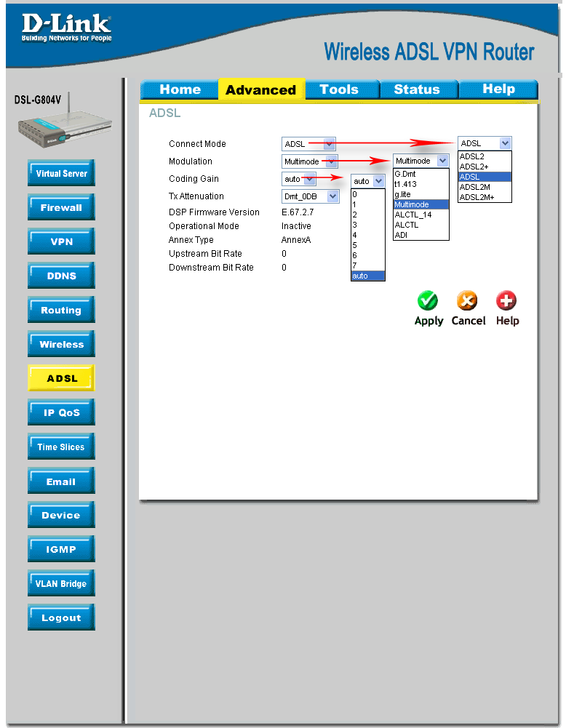The width and height of the screenshot is (574, 728).
Task: Select ADI modulation option
Action: (420, 236)
